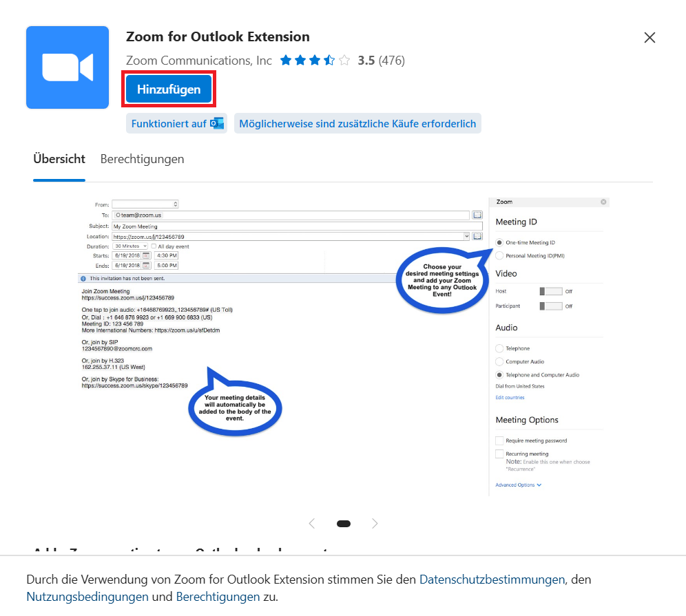This screenshot has width=686, height=616.
Task: Click the half-filled fourth rating star
Action: click(329, 61)
